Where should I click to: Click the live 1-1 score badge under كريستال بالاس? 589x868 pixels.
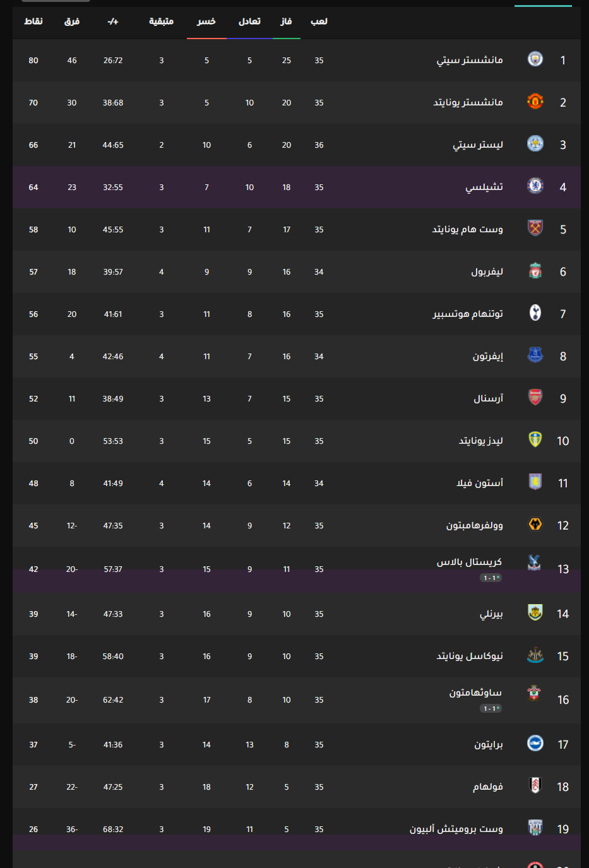point(491,578)
